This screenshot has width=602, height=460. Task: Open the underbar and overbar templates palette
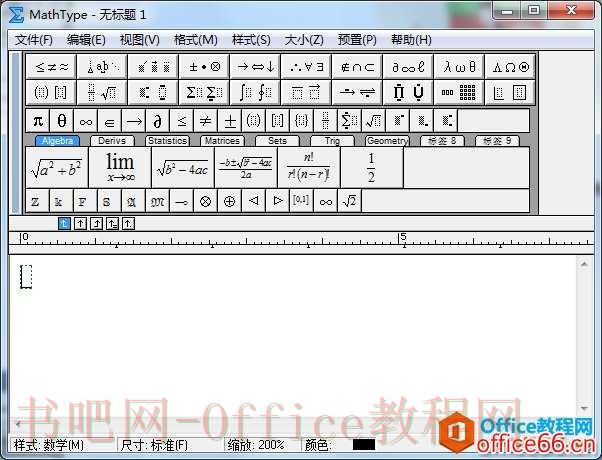[x=306, y=92]
